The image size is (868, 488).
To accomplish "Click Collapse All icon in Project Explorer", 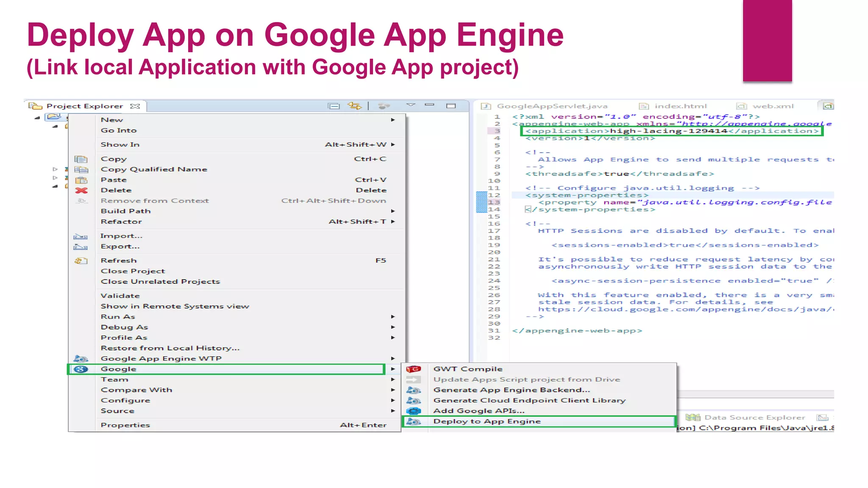I will (334, 106).
